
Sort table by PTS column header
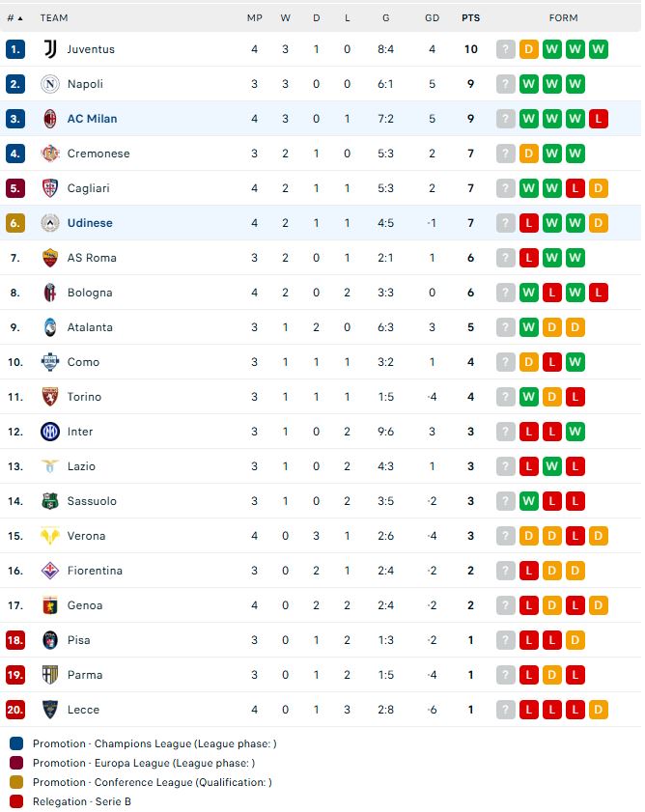[470, 17]
